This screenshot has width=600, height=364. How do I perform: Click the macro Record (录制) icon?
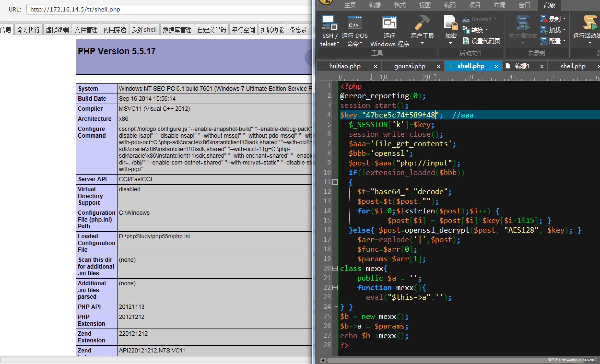(x=543, y=19)
